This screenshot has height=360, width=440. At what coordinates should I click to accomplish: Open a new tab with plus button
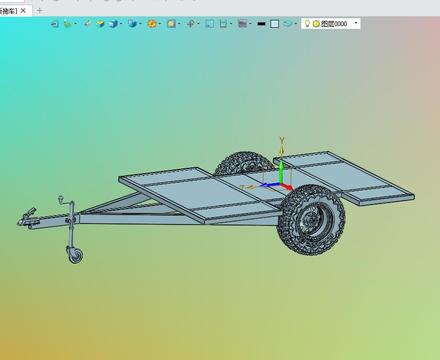(x=39, y=11)
